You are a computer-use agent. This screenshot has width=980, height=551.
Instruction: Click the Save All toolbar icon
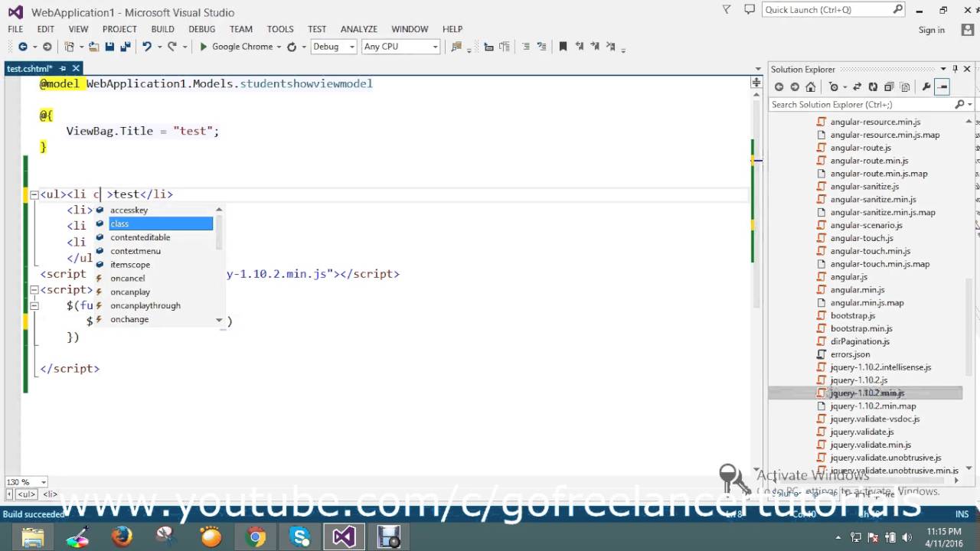[x=125, y=47]
